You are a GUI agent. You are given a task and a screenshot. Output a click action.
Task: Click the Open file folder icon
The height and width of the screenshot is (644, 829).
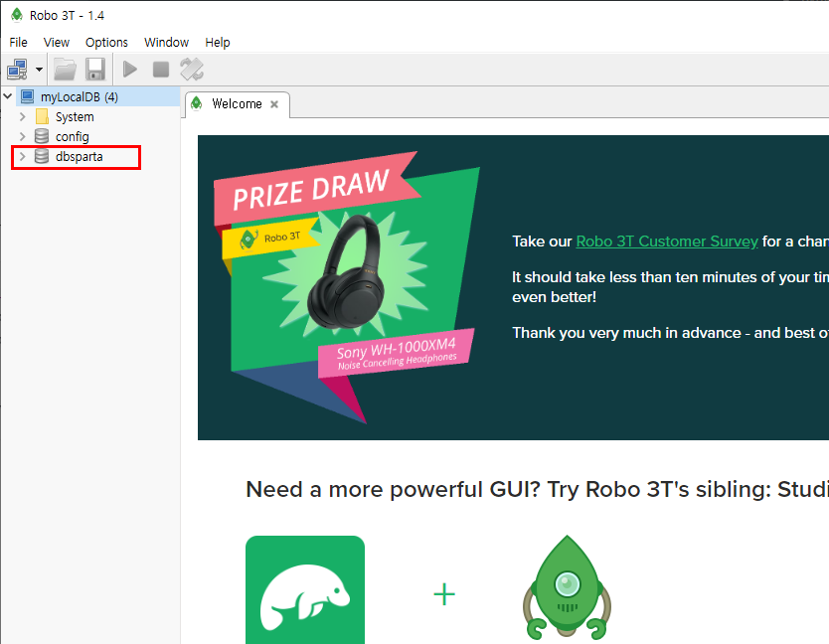coord(65,70)
